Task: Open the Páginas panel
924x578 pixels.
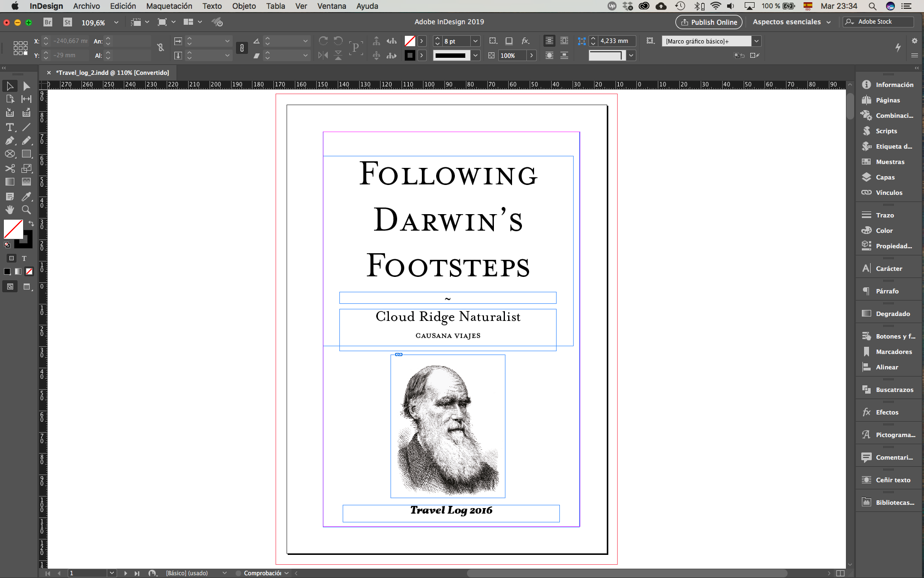Action: coord(888,100)
